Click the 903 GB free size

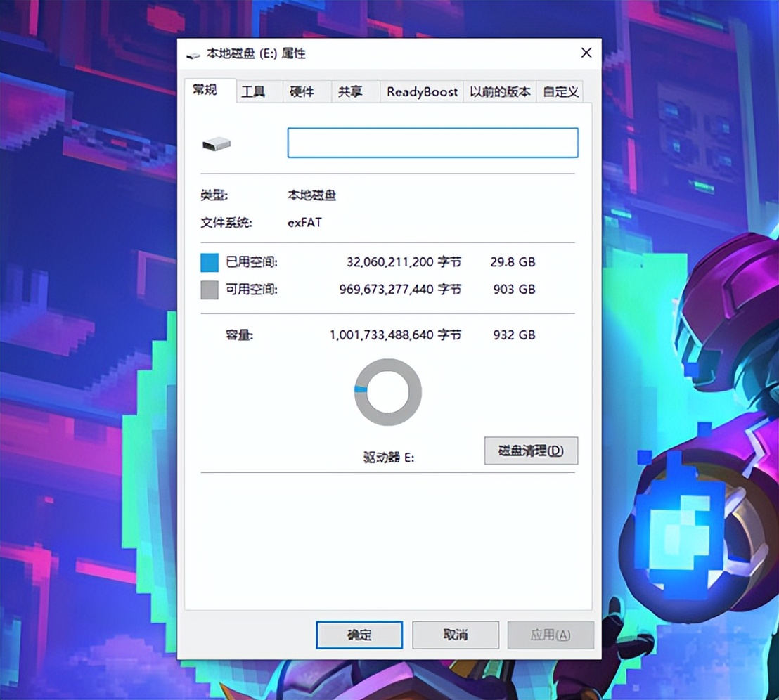514,289
